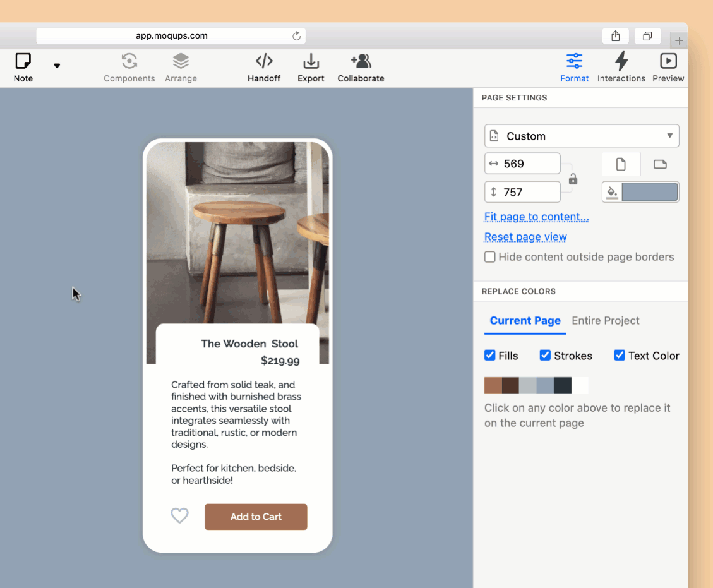Open the page background color picker
This screenshot has width=713, height=588.
649,192
